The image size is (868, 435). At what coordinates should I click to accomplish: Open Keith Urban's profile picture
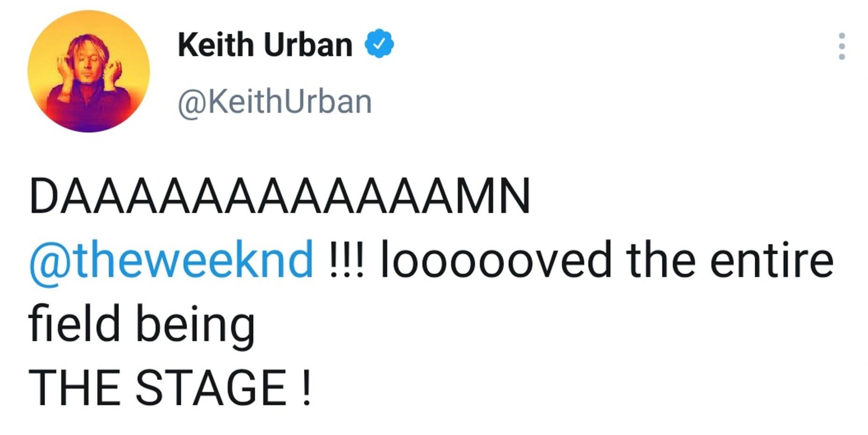89,72
